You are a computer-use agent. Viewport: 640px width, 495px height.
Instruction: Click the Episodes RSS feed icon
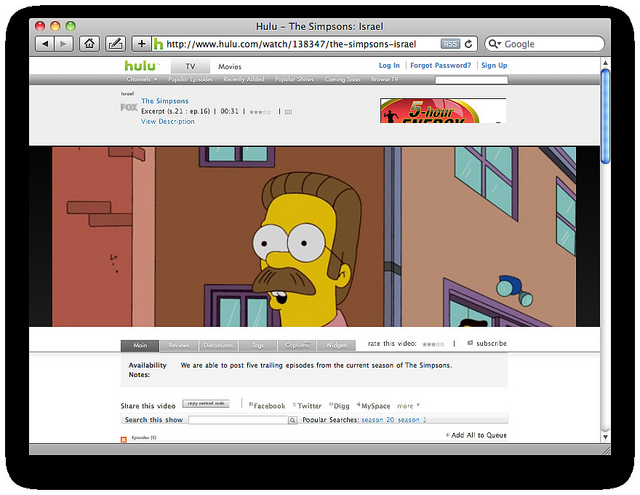click(124, 438)
